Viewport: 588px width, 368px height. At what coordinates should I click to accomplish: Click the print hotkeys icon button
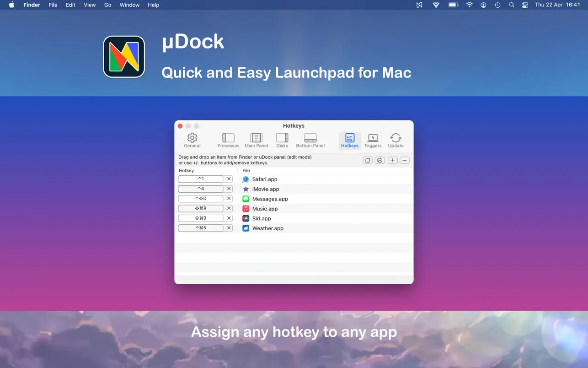(x=380, y=160)
